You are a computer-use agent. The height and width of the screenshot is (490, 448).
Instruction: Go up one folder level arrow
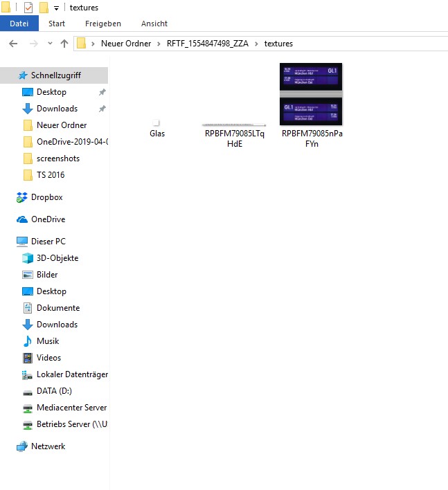pyautogui.click(x=64, y=44)
